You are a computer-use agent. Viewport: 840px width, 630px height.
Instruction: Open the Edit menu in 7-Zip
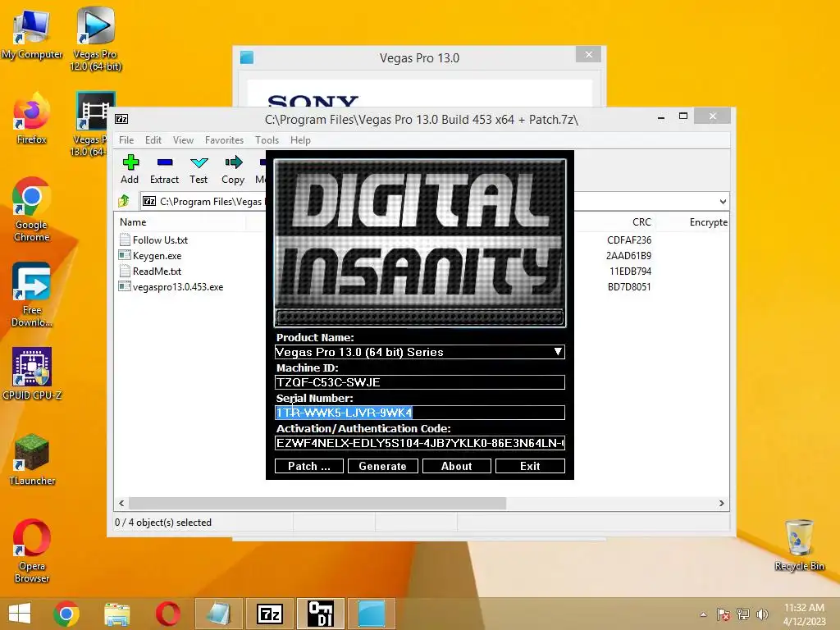coord(153,139)
